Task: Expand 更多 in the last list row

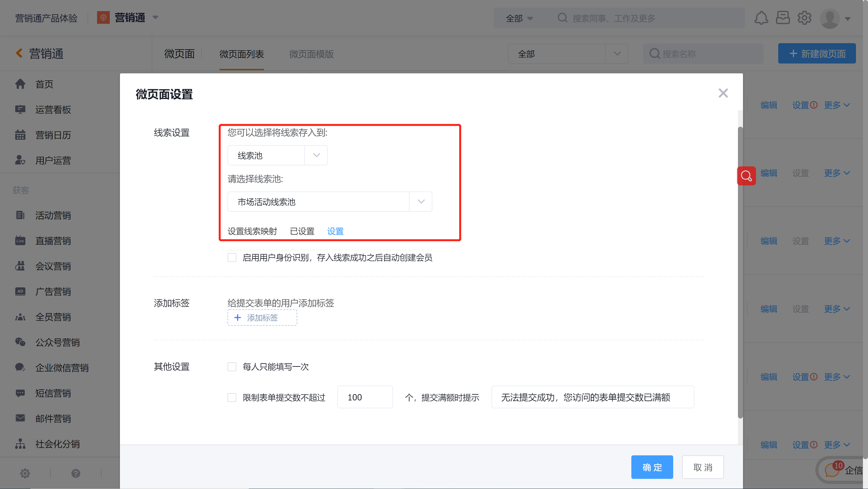Action: [837, 445]
